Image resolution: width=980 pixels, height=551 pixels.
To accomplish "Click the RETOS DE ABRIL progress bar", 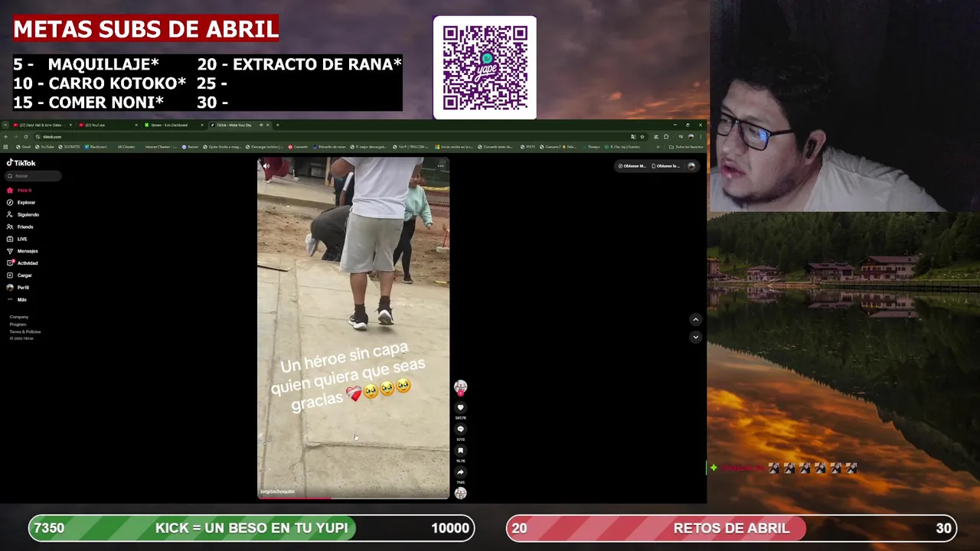I will pyautogui.click(x=731, y=528).
